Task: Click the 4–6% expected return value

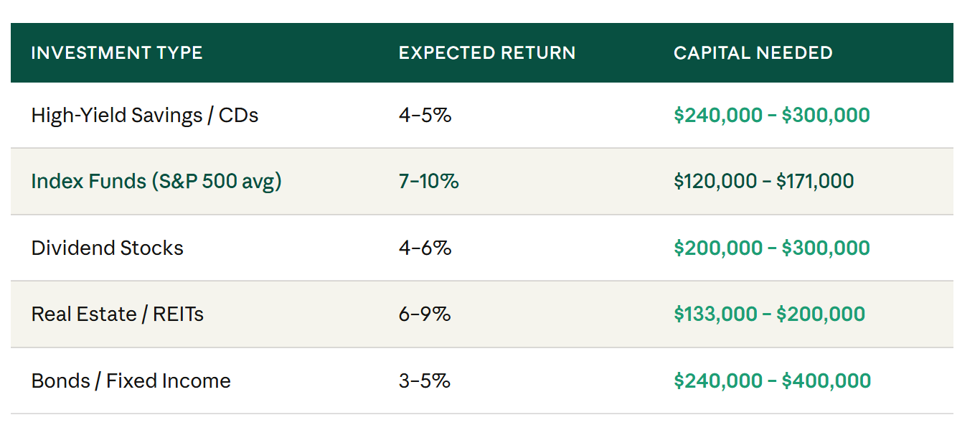Action: [x=425, y=248]
